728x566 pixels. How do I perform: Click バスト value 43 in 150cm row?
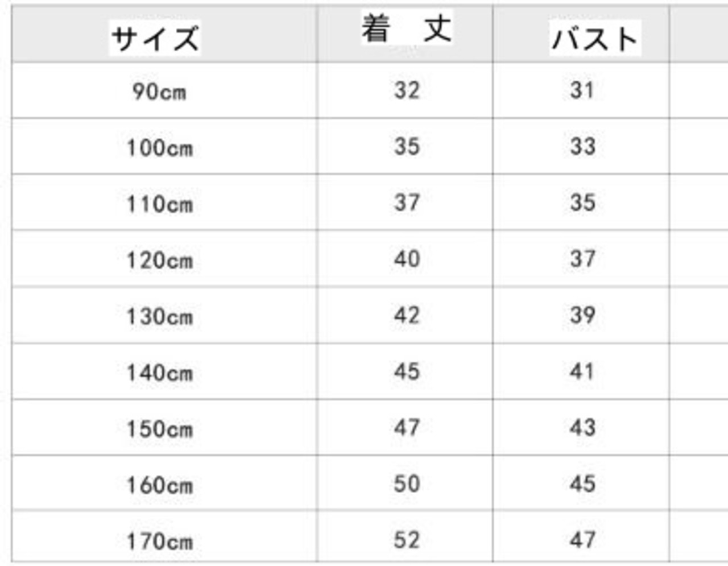[x=582, y=427]
